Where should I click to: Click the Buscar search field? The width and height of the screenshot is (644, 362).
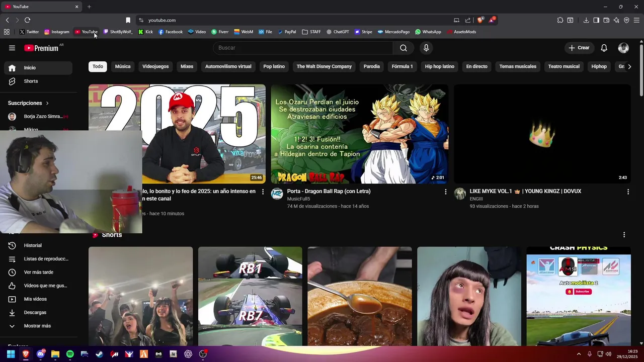click(303, 48)
